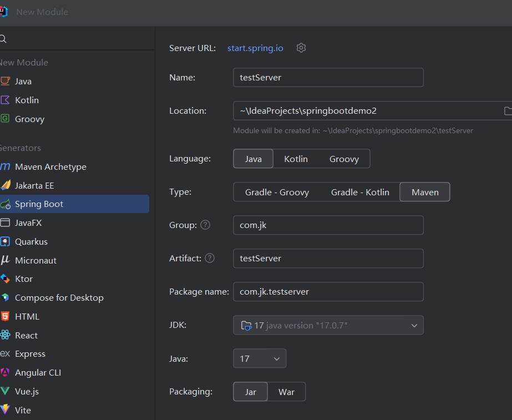This screenshot has height=420, width=512.
Task: Select the Jakarta EE generator
Action: point(74,185)
